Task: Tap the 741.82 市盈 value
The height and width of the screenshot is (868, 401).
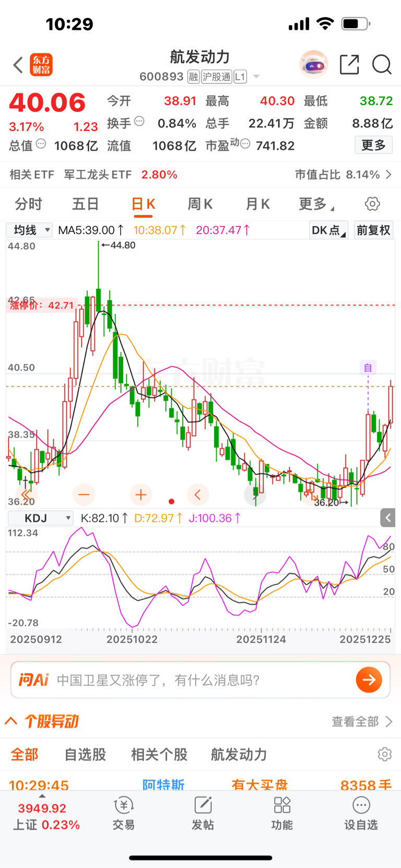Action: [275, 146]
